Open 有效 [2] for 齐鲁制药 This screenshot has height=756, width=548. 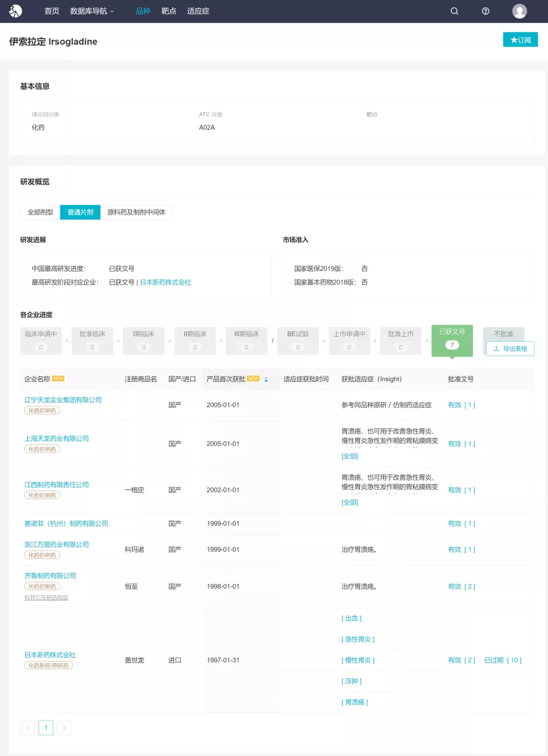click(x=462, y=587)
